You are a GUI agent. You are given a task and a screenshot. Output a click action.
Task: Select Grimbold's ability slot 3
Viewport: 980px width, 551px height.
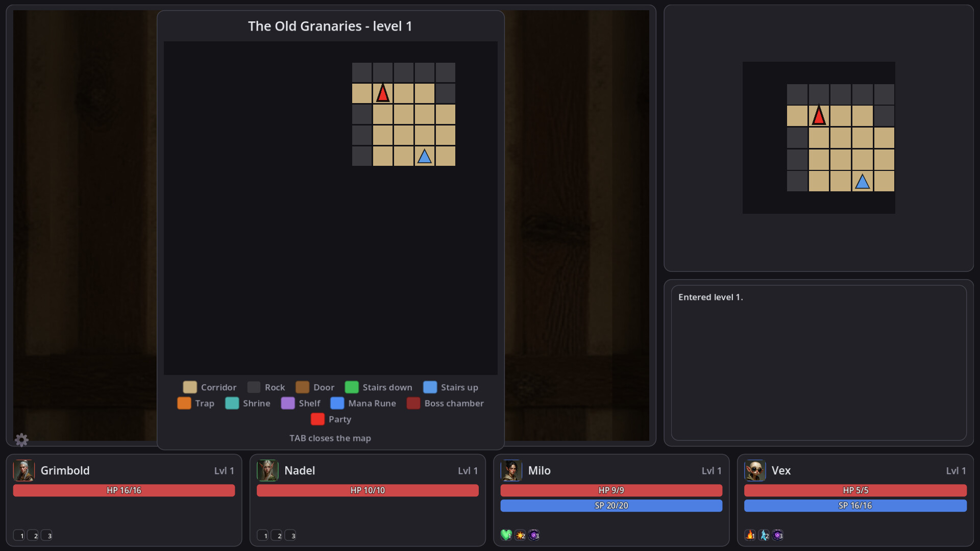[46, 535]
